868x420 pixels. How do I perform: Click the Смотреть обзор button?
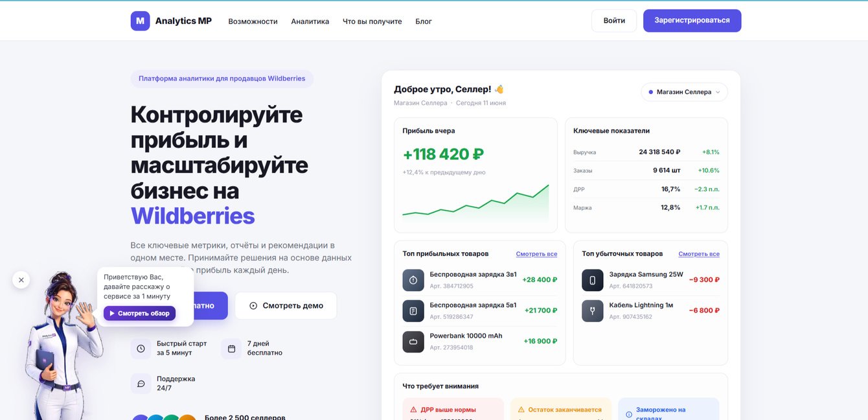pos(139,313)
